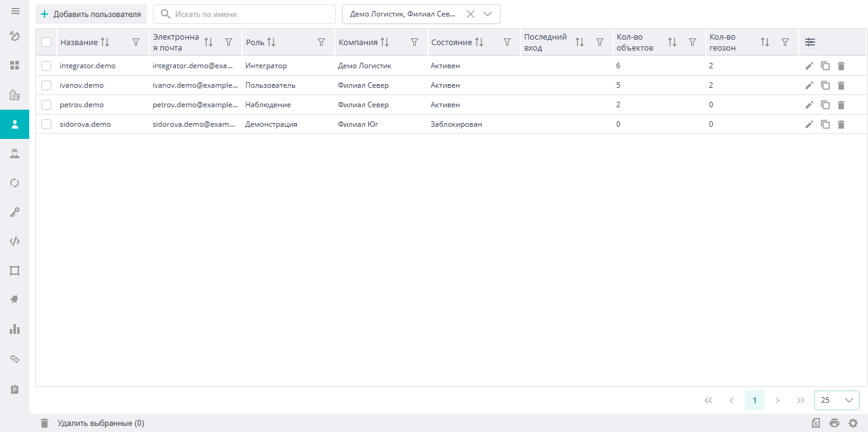Print the users table
This screenshot has height=432, width=868.
tap(834, 423)
